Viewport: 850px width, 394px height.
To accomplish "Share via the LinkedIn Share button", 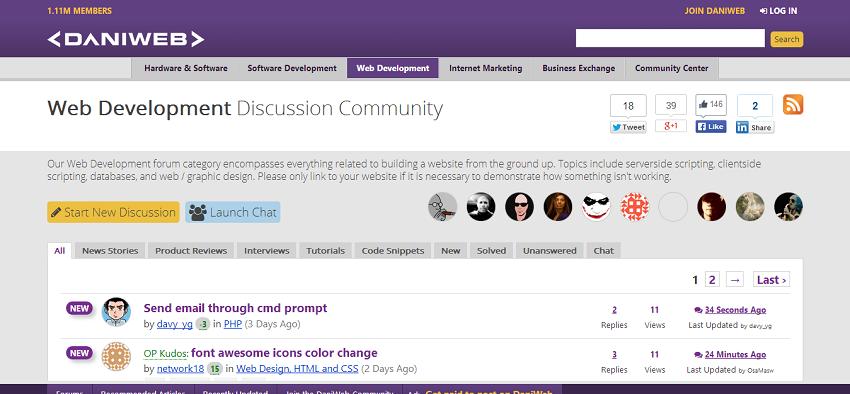I will 755,127.
